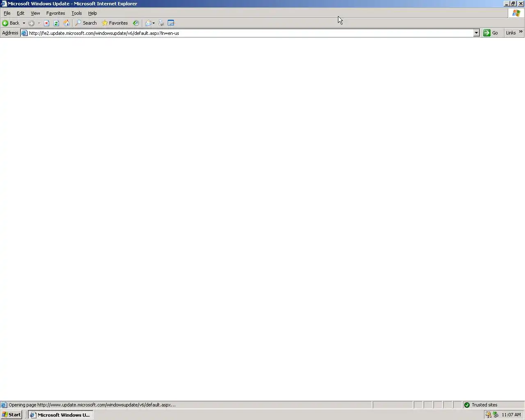This screenshot has width=525, height=420.
Task: Restore down the browser window
Action: point(513,4)
